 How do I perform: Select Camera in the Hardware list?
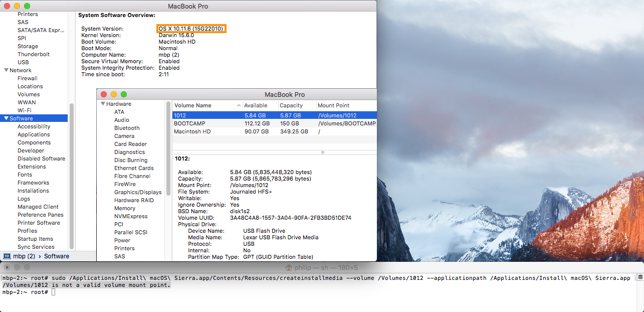pyautogui.click(x=125, y=136)
